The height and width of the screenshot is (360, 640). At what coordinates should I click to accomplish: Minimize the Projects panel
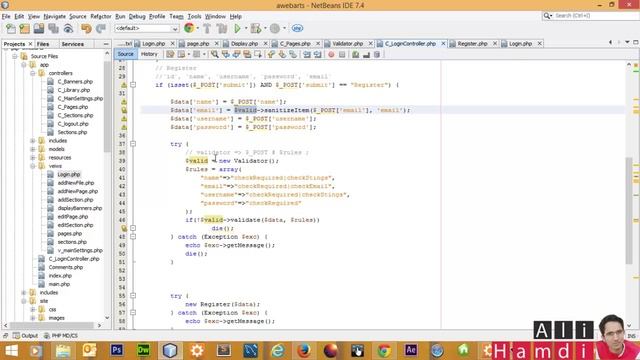click(x=106, y=44)
